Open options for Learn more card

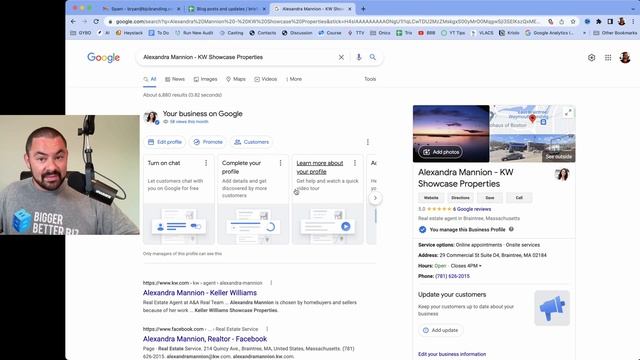coord(355,163)
